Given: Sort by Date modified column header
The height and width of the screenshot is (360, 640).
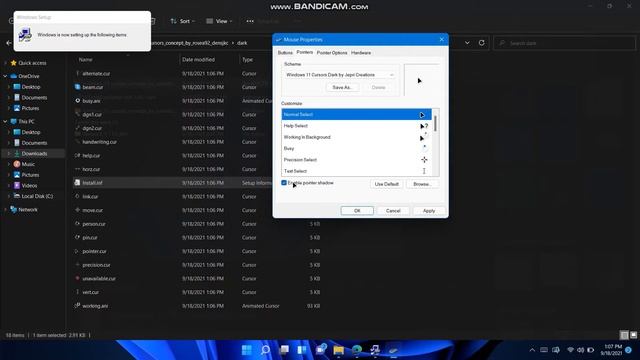Looking at the screenshot, I should coord(198,60).
